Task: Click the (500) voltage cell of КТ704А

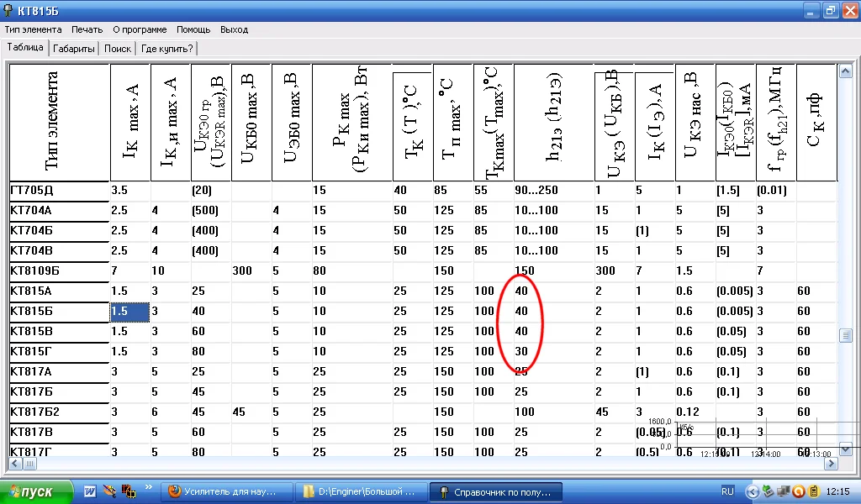Action: [211, 211]
